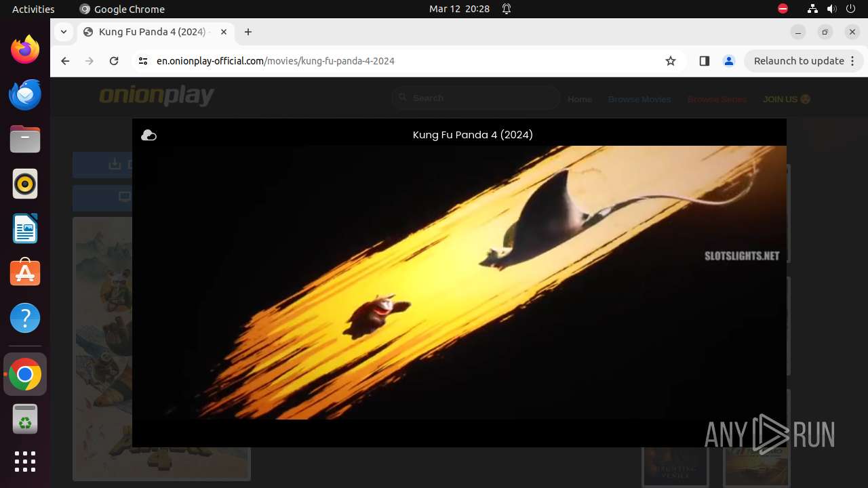The width and height of the screenshot is (868, 488).
Task: Open Browse Series menu link
Action: [717, 99]
